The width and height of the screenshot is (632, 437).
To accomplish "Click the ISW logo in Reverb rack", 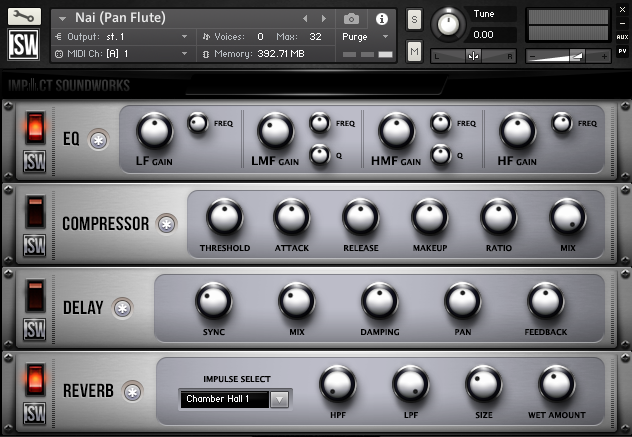I will 35,413.
